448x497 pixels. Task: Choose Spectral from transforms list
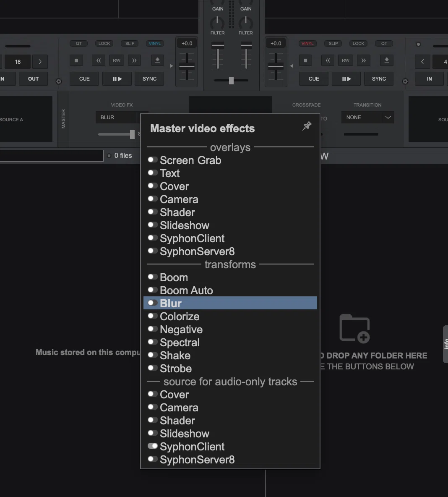[x=230, y=343]
